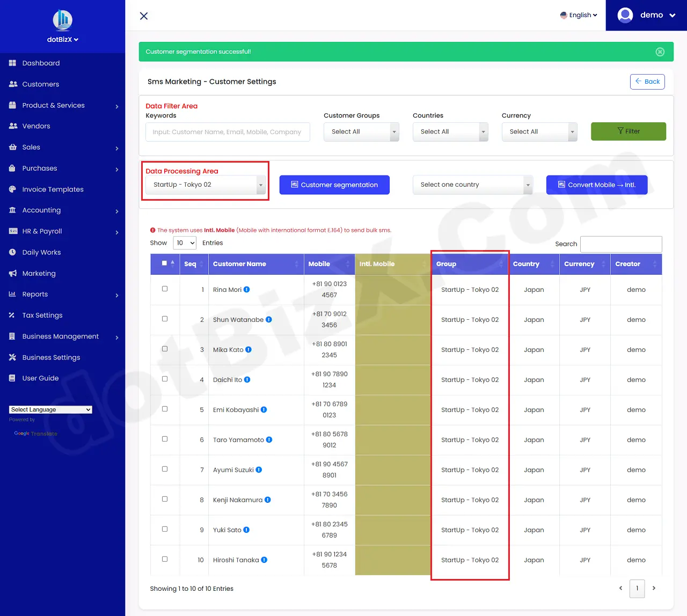This screenshot has width=687, height=616.
Task: Tick the checkbox for Shun Watanabe's row
Action: [165, 319]
